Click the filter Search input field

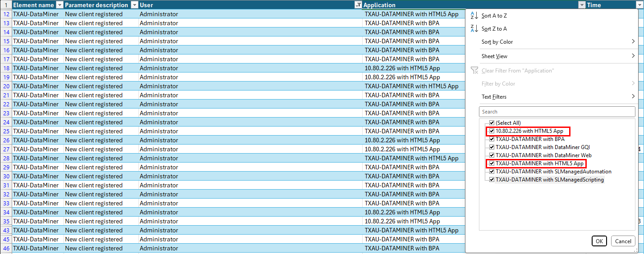click(557, 112)
